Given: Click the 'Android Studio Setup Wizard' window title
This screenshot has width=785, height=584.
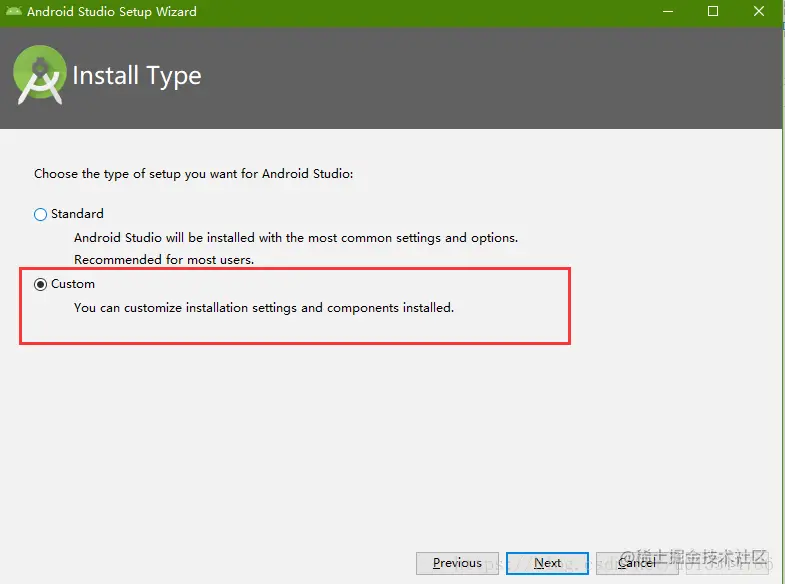Looking at the screenshot, I should pyautogui.click(x=112, y=12).
